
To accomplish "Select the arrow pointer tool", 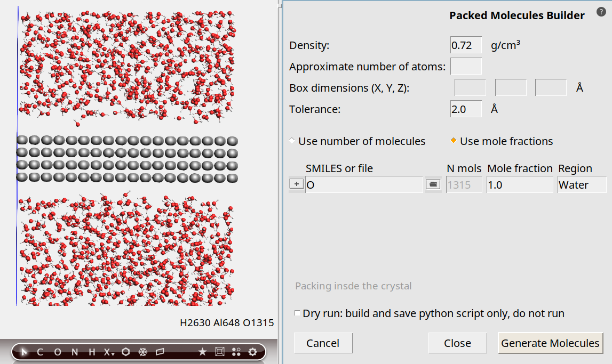I will pyautogui.click(x=23, y=352).
